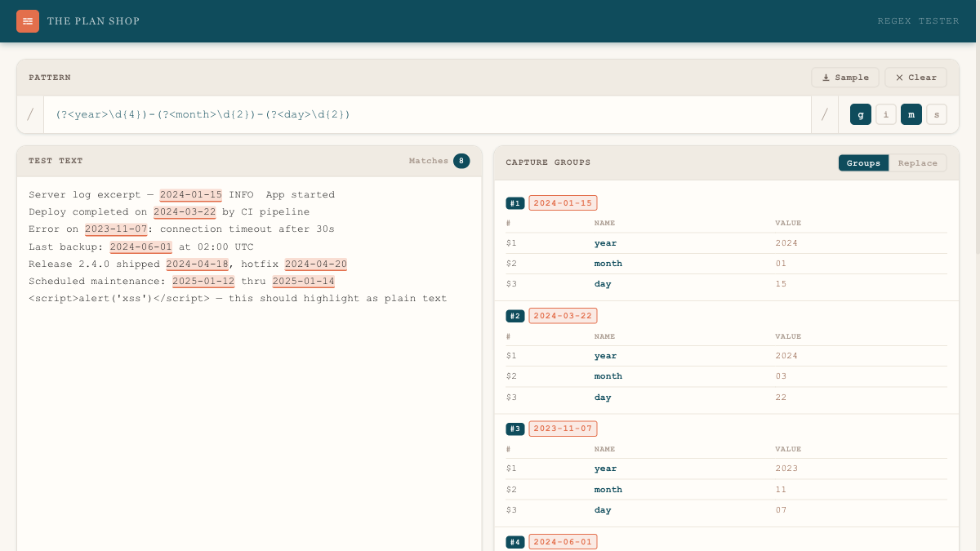The height and width of the screenshot is (551, 980).
Task: Click month value 01 in match #1
Action: click(x=781, y=264)
